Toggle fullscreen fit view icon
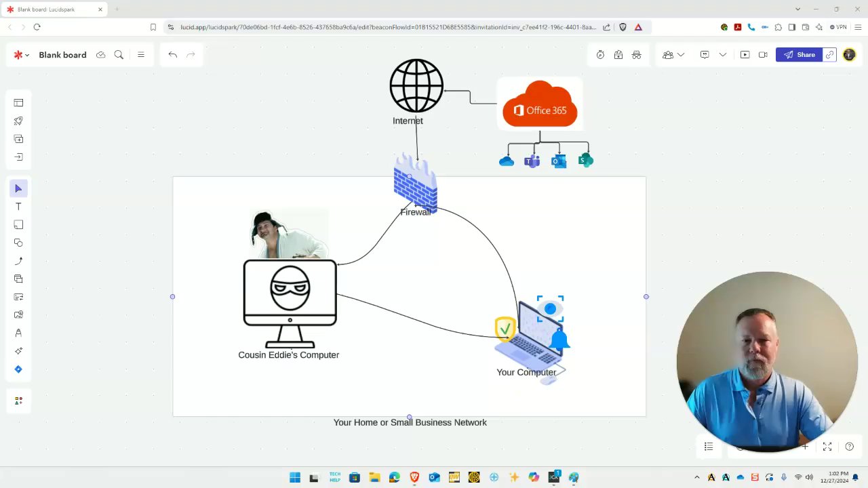This screenshot has width=868, height=488. (x=827, y=447)
